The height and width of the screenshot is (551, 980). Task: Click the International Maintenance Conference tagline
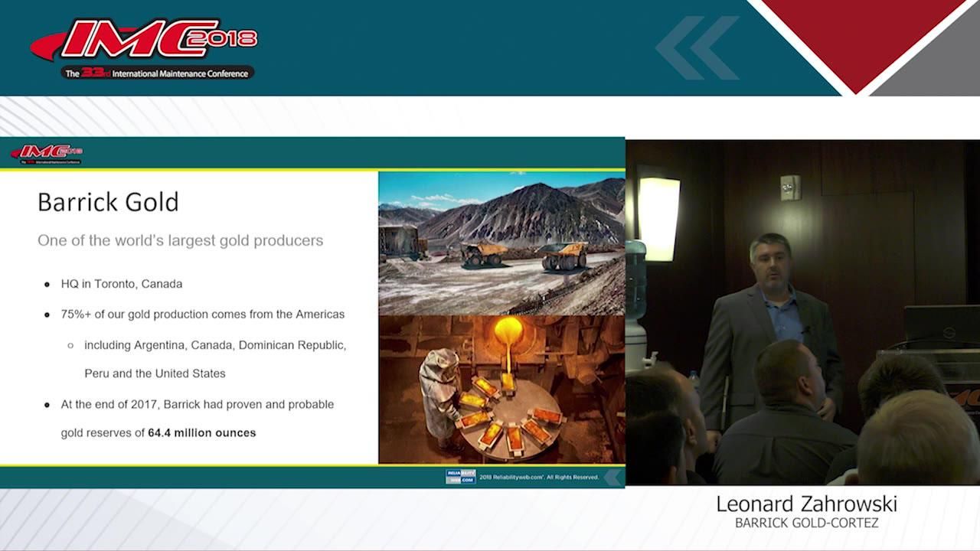158,73
